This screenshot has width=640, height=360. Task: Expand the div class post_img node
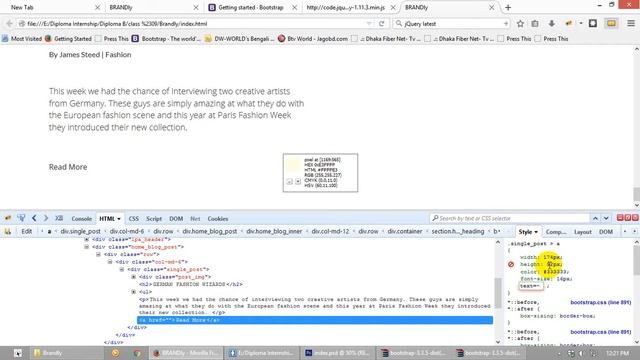(x=133, y=277)
